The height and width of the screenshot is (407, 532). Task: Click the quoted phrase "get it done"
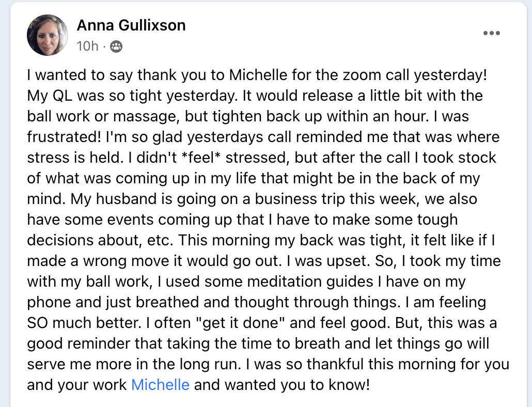point(240,323)
